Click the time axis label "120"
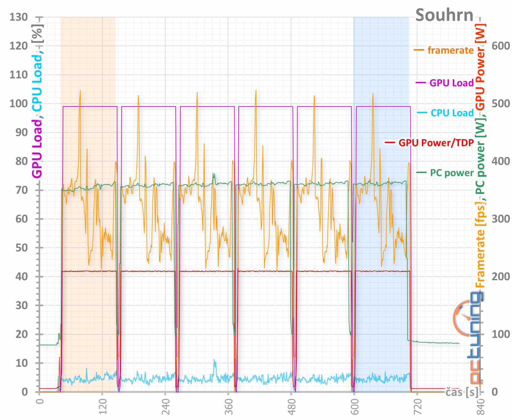The height and width of the screenshot is (420, 512). pos(103,407)
